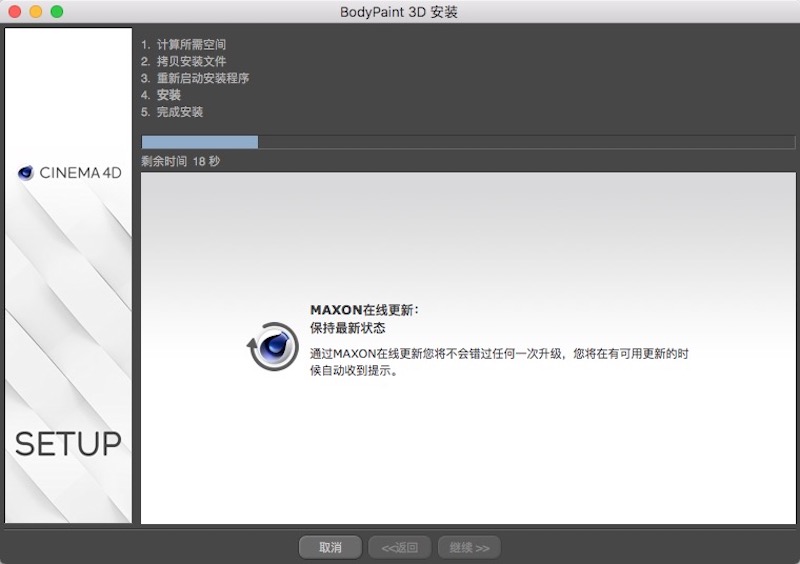Click the <<返回 (Back) button
The height and width of the screenshot is (564, 800).
tap(399, 548)
